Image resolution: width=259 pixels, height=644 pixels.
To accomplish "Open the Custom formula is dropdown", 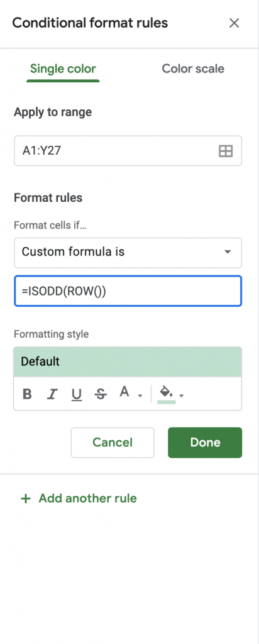I will [128, 252].
